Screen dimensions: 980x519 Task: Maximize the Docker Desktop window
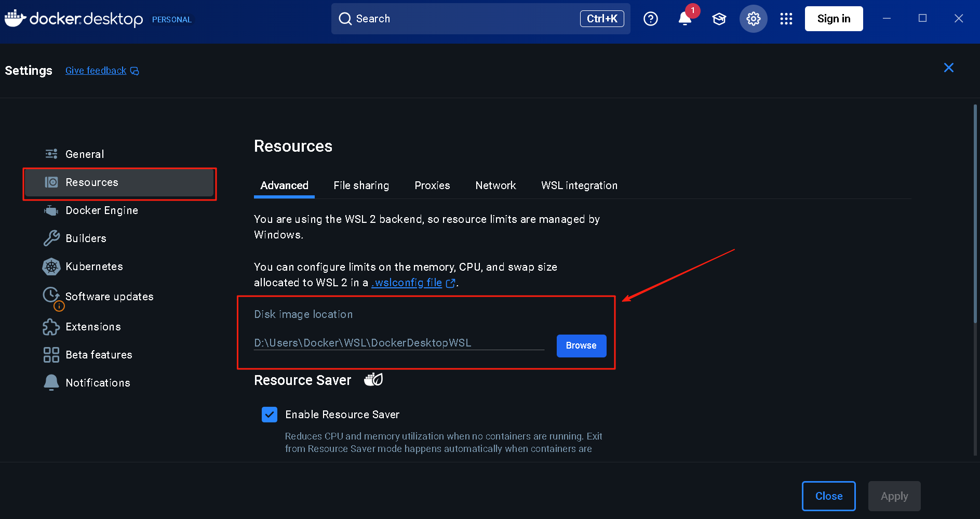(x=922, y=19)
